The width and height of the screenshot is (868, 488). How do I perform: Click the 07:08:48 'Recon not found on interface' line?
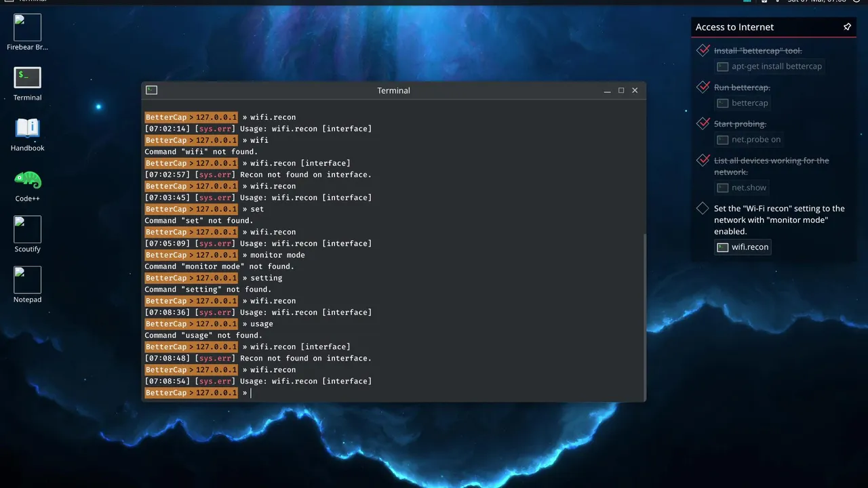[258, 359]
